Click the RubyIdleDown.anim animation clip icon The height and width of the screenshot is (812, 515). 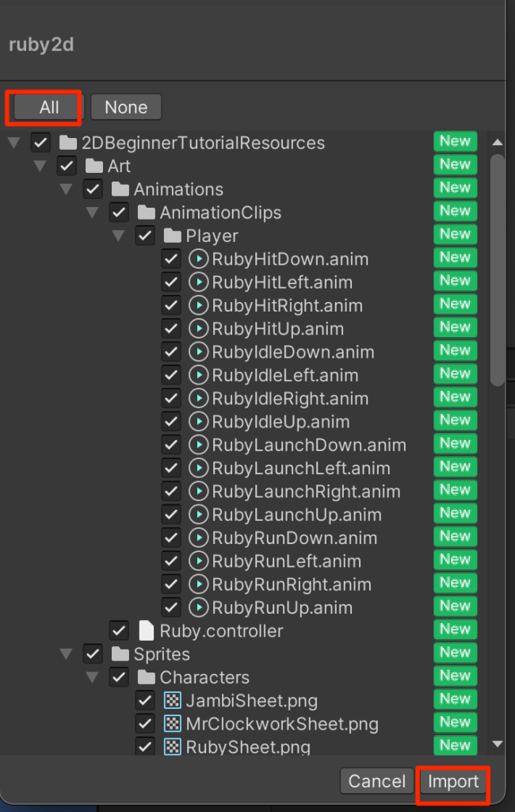tap(198, 352)
